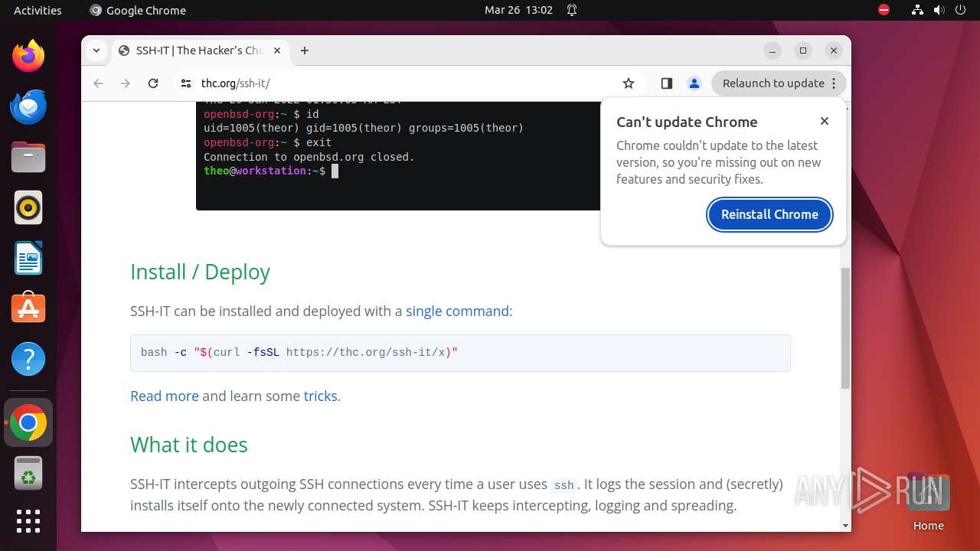Open the Home folder on desktop
The image size is (980, 551).
[x=928, y=502]
